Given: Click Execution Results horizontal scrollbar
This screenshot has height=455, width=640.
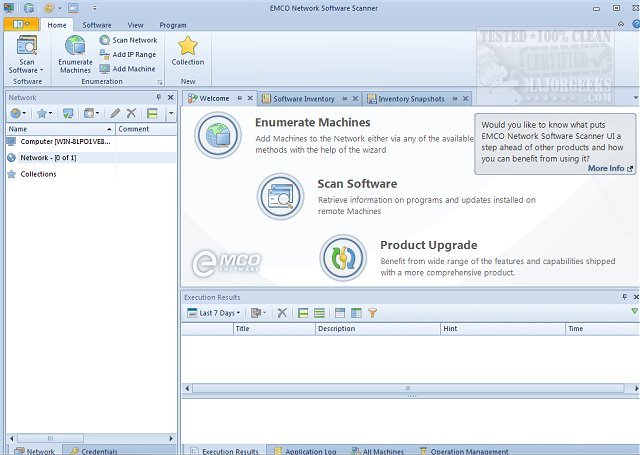Looking at the screenshot, I should pyautogui.click(x=408, y=388).
